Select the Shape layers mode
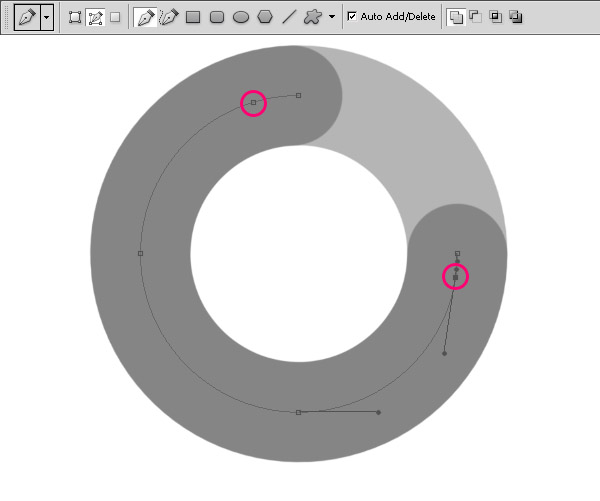Viewport: 600px width, 501px height. 75,17
